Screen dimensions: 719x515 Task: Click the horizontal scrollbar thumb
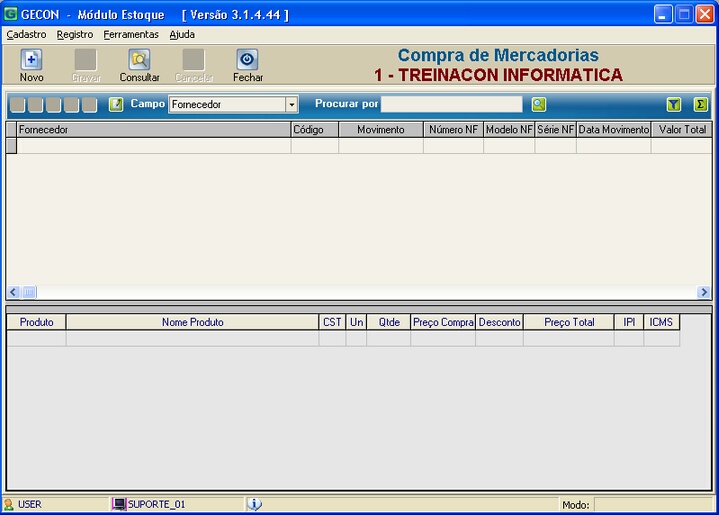click(x=29, y=292)
